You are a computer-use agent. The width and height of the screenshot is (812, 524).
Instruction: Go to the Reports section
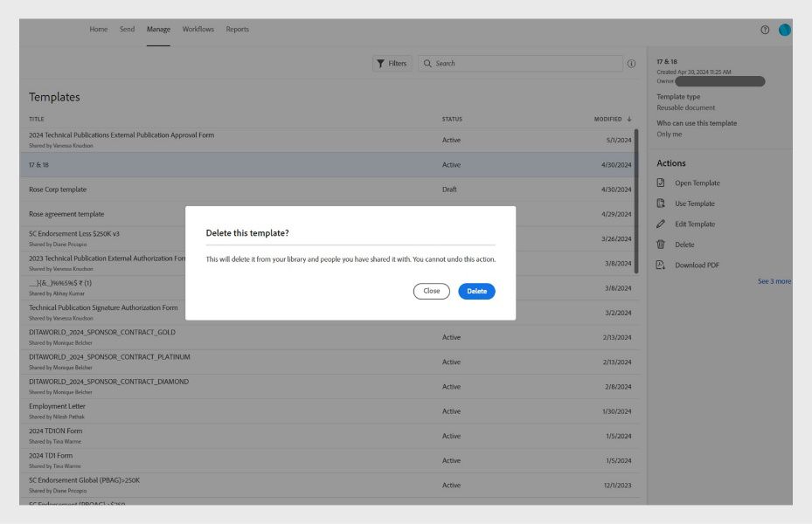[239, 29]
